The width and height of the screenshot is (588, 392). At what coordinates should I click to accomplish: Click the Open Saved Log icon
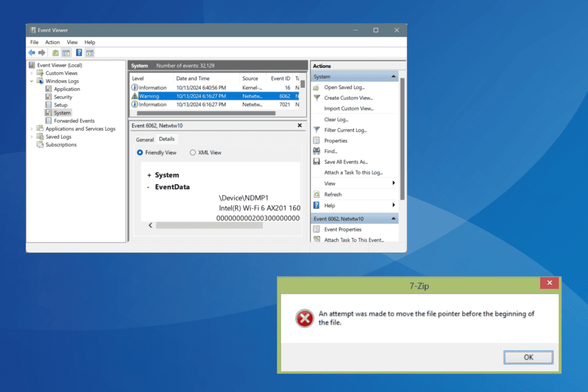316,87
